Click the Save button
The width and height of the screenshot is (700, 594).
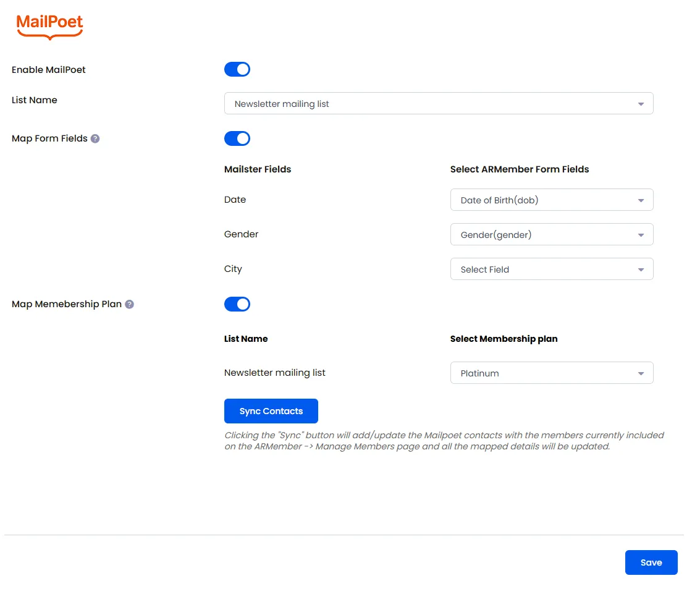point(651,563)
